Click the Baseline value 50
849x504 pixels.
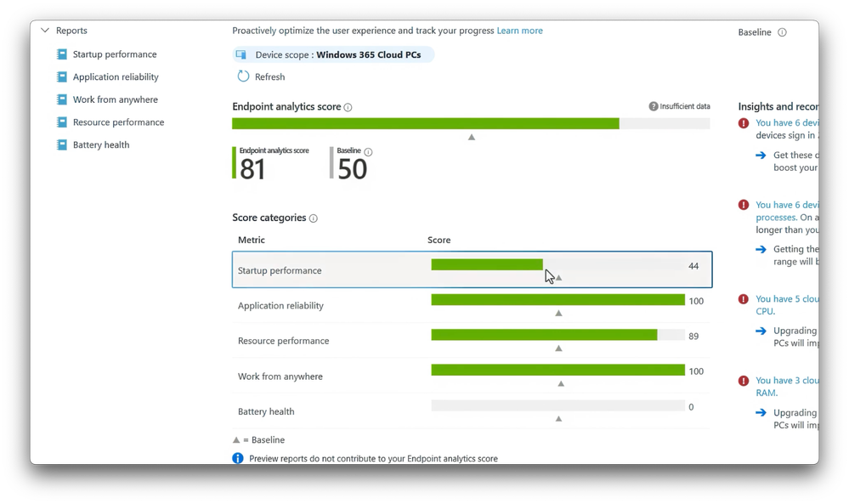tap(352, 169)
